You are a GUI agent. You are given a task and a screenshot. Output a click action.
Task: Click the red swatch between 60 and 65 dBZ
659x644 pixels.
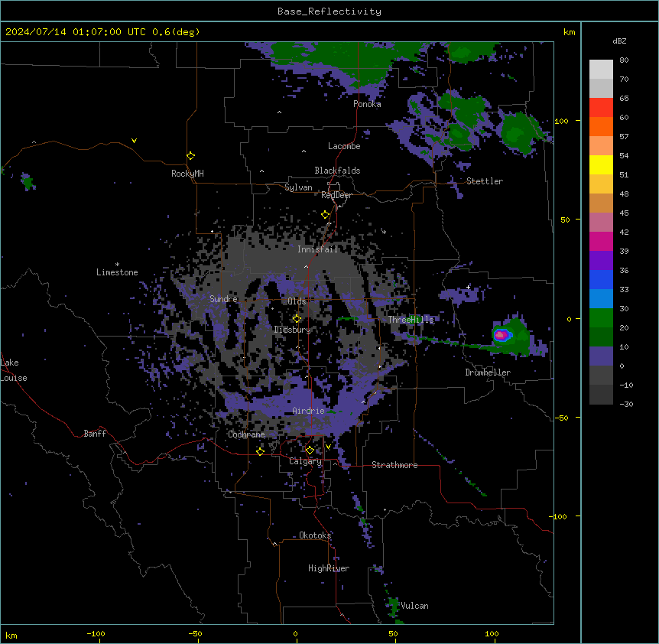tap(601, 107)
